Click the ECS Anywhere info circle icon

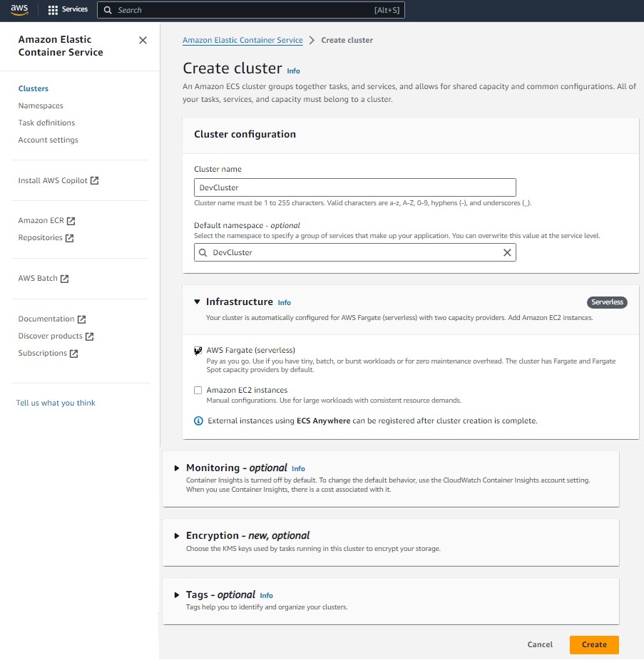pos(199,421)
